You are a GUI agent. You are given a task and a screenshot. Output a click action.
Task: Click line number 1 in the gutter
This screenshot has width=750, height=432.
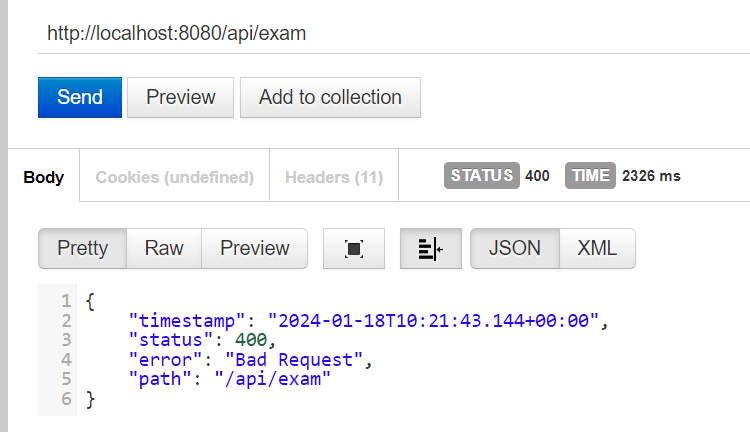65,301
